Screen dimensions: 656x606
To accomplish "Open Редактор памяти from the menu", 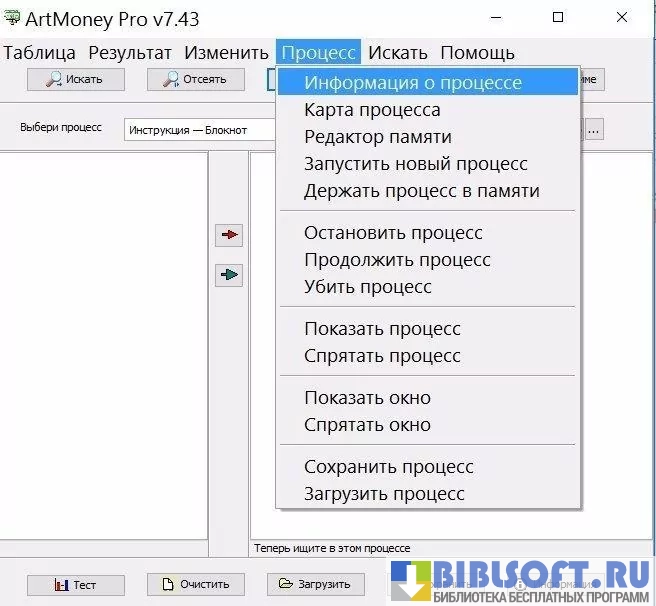I will tap(378, 136).
